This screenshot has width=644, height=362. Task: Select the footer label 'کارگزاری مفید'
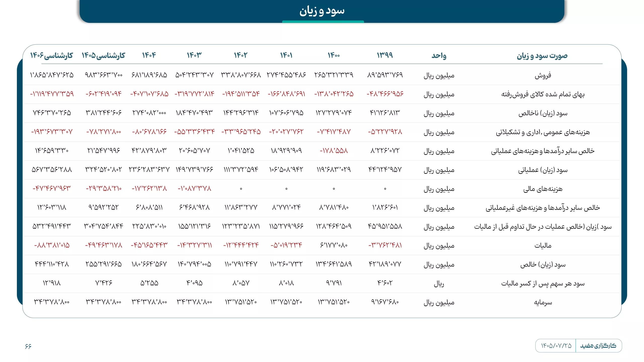[598, 346]
